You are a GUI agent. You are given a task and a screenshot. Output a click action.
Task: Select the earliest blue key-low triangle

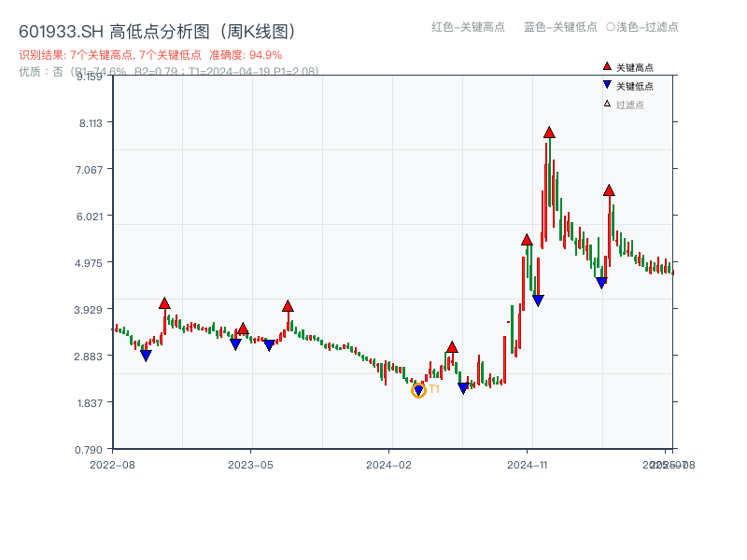[146, 356]
